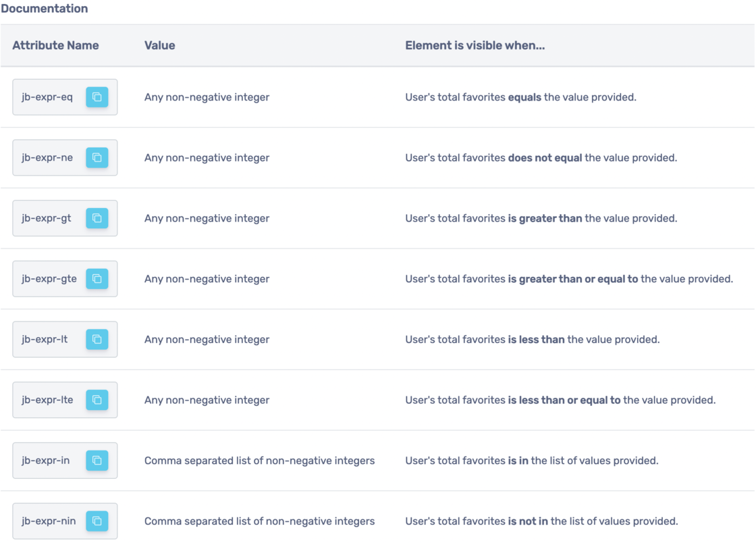Image resolution: width=756 pixels, height=543 pixels.
Task: Copy the jb-expr-eq attribute name
Action: pos(97,97)
